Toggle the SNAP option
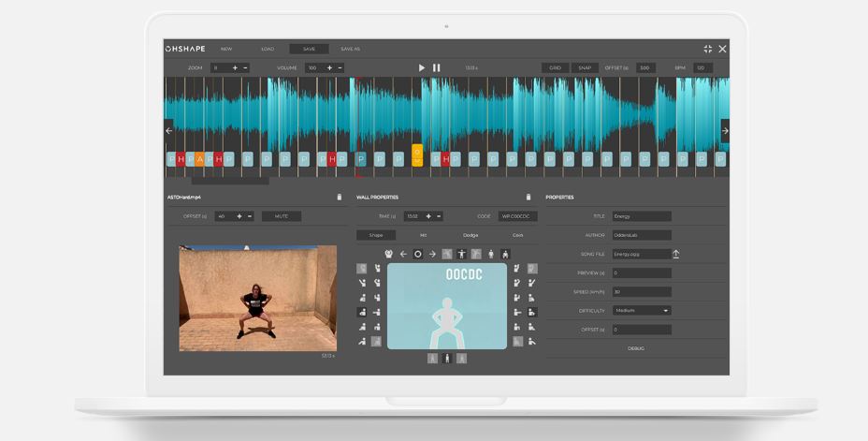Viewport: 868px width, 441px height. click(x=585, y=68)
